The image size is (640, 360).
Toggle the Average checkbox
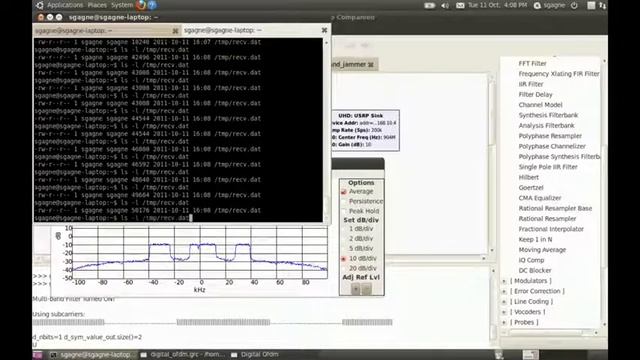click(344, 191)
